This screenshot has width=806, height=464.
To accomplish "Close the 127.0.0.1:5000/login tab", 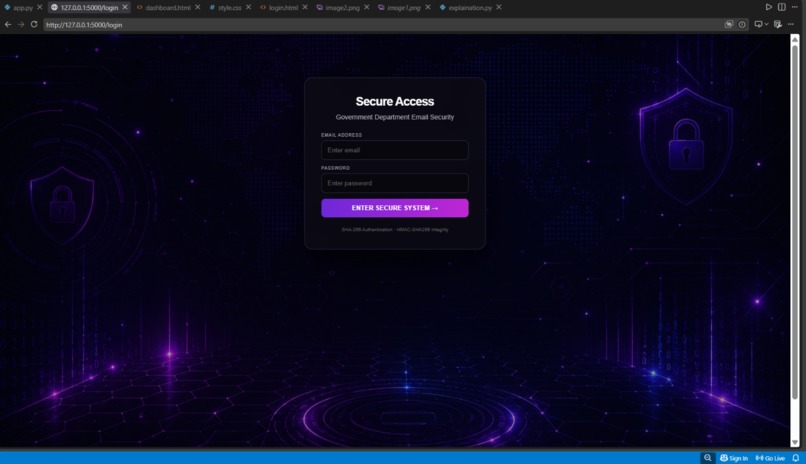I will 125,7.
